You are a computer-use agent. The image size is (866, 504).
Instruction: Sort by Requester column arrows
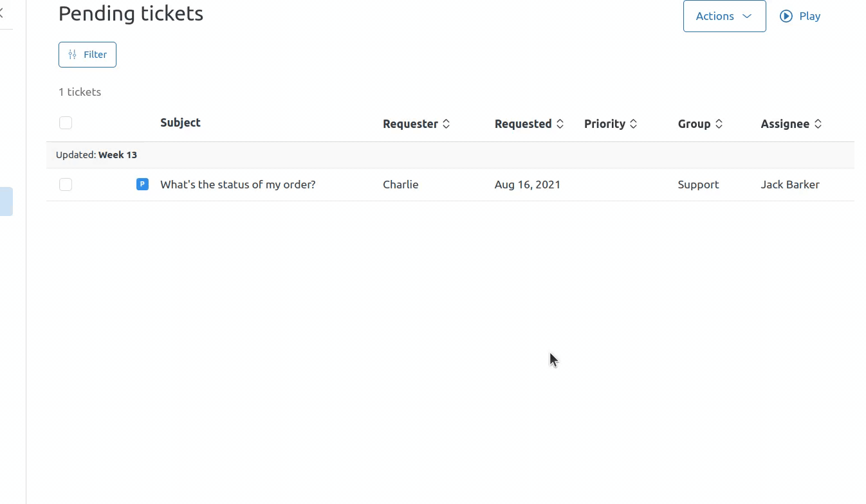(x=447, y=124)
